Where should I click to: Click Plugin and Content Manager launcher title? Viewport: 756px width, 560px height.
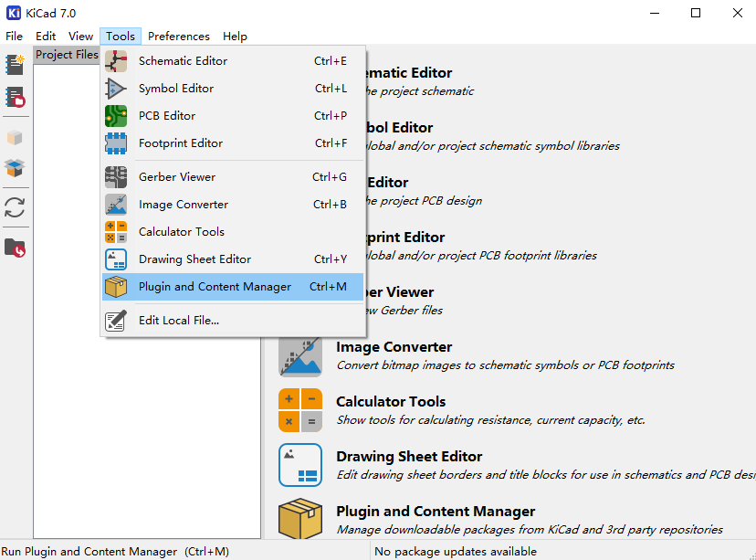pyautogui.click(x=436, y=512)
